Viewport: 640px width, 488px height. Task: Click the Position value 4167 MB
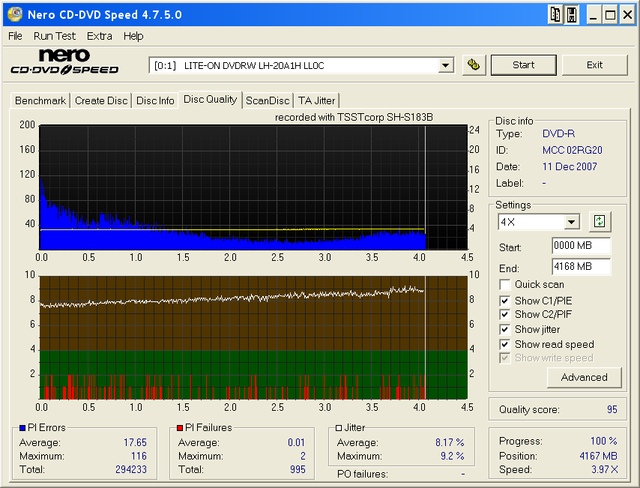[x=598, y=456]
